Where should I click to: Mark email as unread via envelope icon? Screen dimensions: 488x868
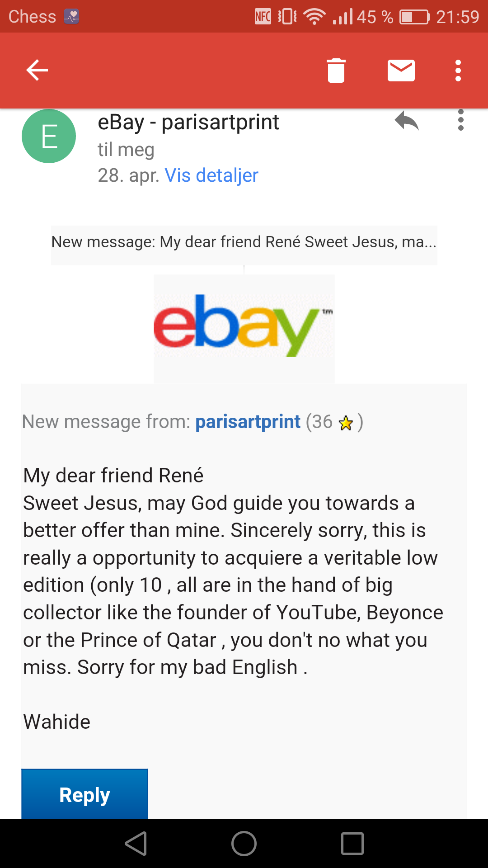401,71
